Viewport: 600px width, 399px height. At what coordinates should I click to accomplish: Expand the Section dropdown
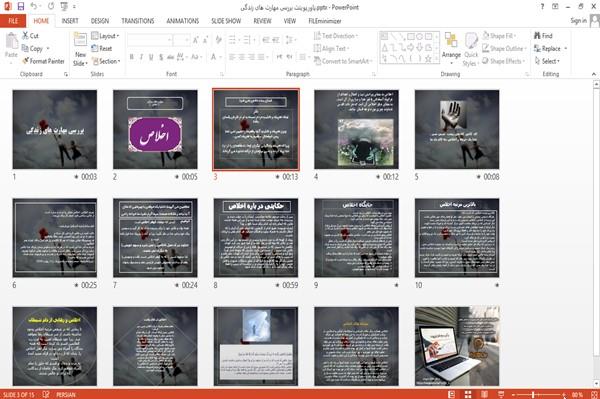pos(106,61)
